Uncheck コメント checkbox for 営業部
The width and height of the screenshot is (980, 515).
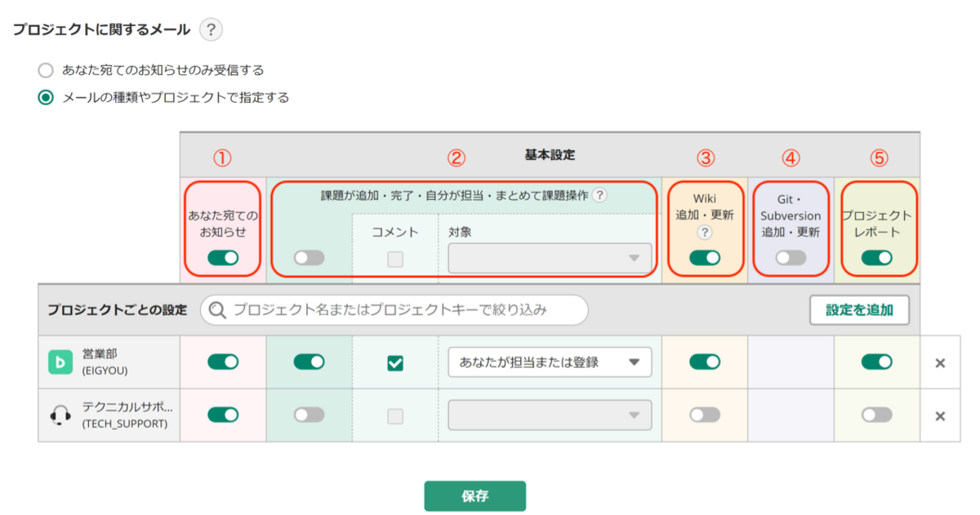395,362
